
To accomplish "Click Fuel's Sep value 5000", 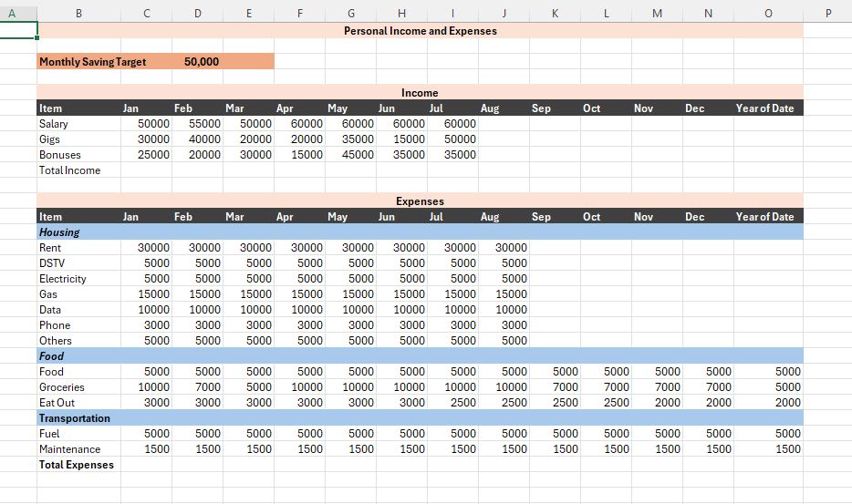I will click(x=565, y=434).
